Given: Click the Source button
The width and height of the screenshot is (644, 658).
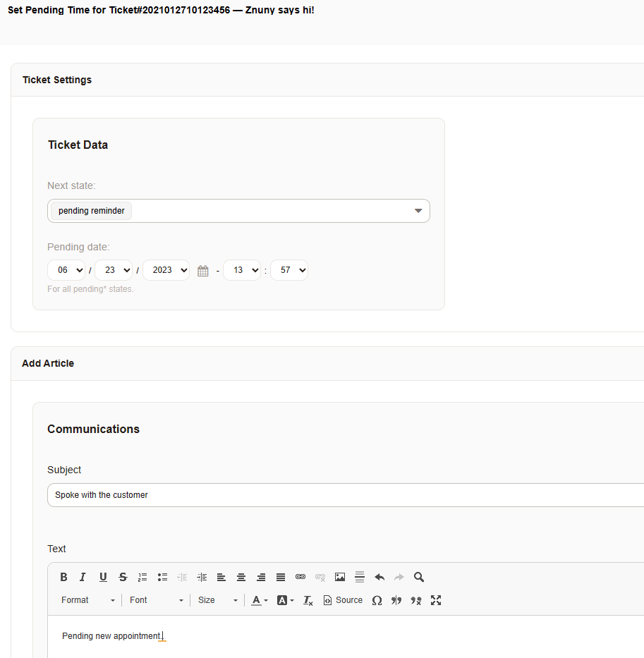Looking at the screenshot, I should click(x=343, y=600).
